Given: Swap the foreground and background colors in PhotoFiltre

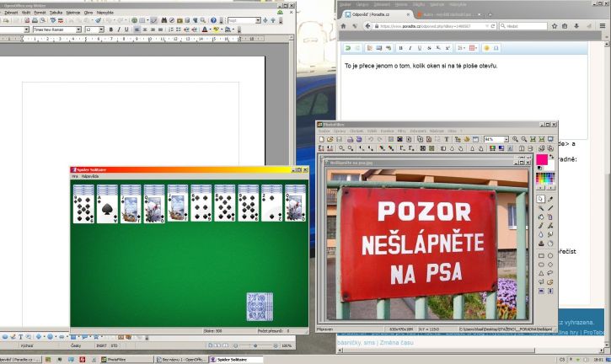Looking at the screenshot, I should [551, 157].
